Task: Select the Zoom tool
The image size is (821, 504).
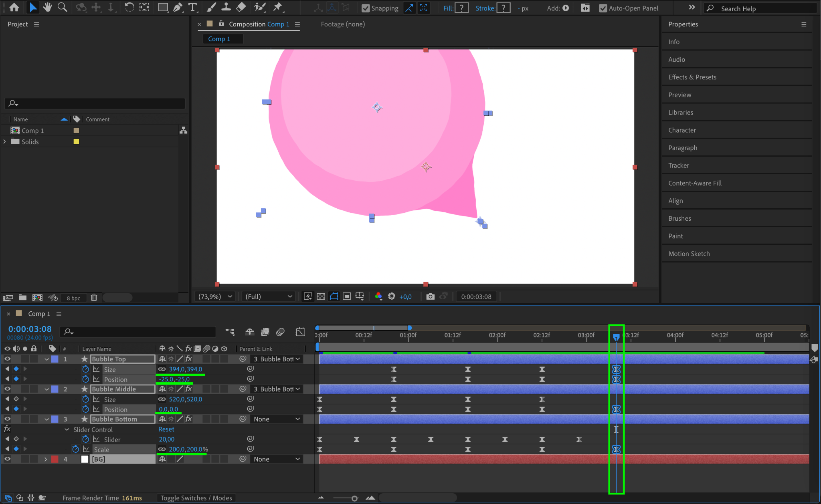Action: pos(62,7)
